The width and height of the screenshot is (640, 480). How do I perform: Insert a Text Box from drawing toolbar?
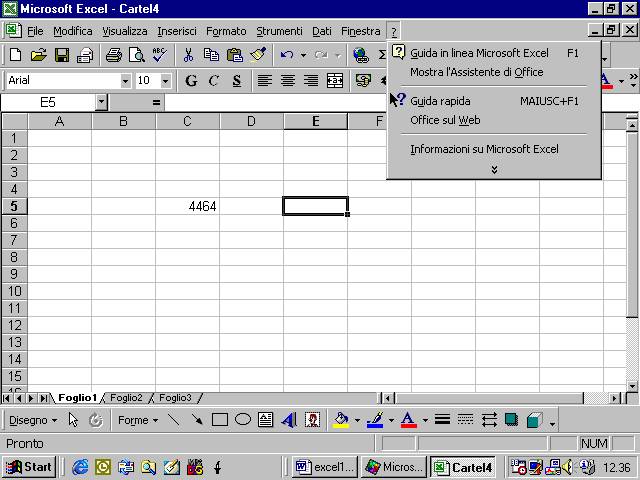(x=266, y=420)
